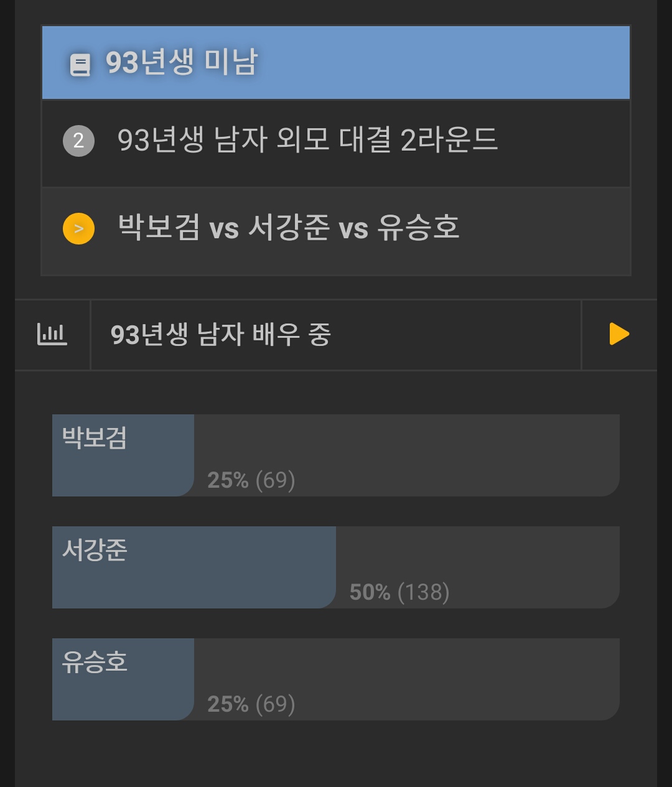Select the 93년생 미남 header title
672x787 pixels.
(x=181, y=62)
